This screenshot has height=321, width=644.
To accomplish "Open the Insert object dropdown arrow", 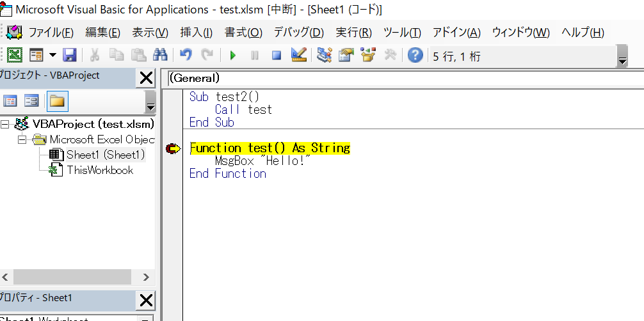I will pos(53,54).
